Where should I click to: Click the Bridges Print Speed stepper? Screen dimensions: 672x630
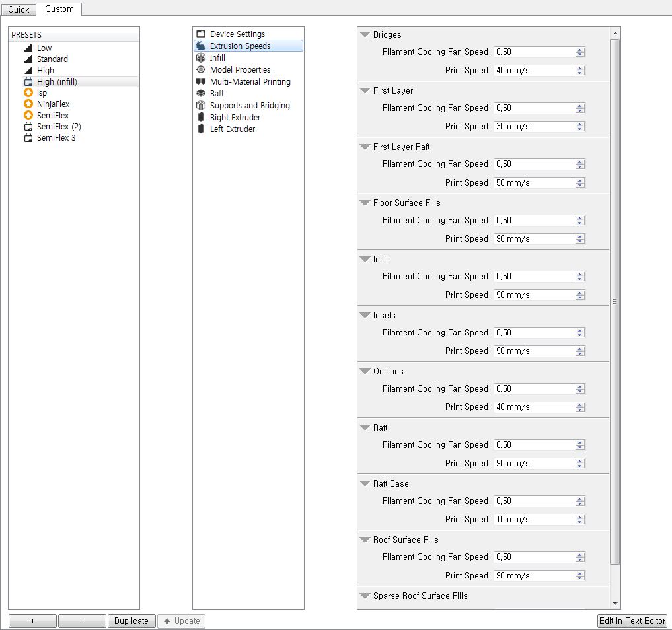(x=580, y=70)
